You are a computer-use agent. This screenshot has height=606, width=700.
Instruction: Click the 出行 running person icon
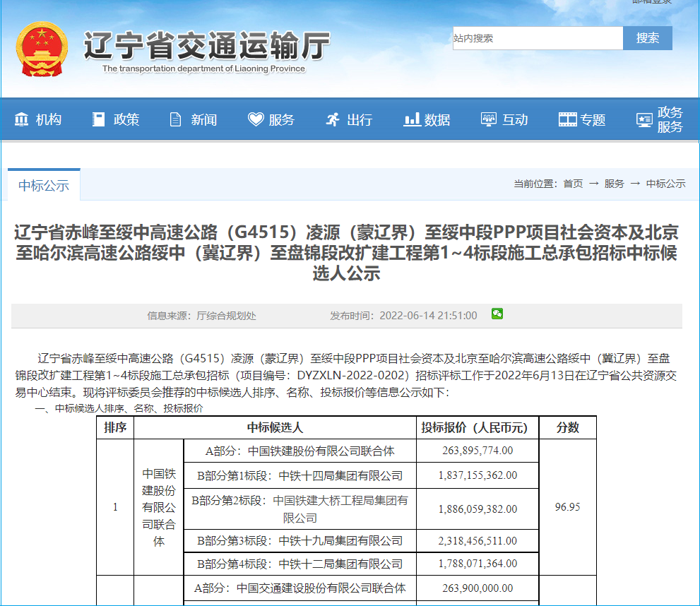click(333, 119)
